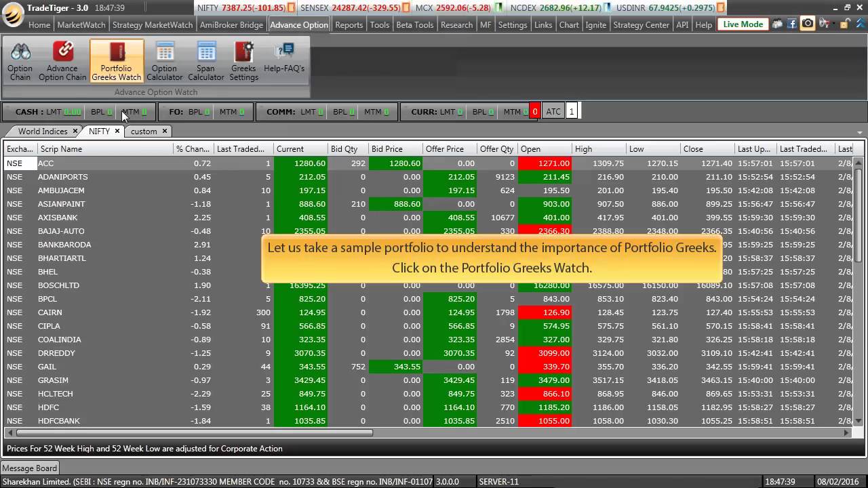
Task: Open the MarketWatch menu
Action: pos(81,24)
